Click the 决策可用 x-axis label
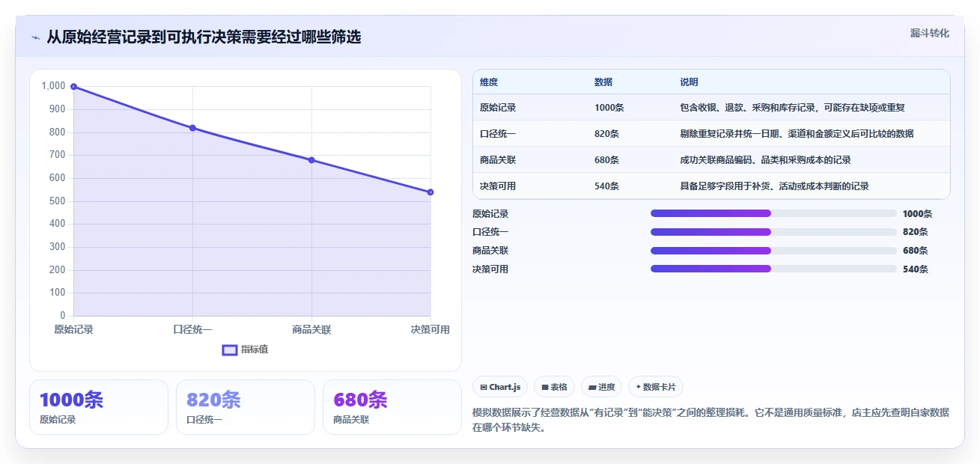Viewport: 980px width, 464px height. coord(430,329)
